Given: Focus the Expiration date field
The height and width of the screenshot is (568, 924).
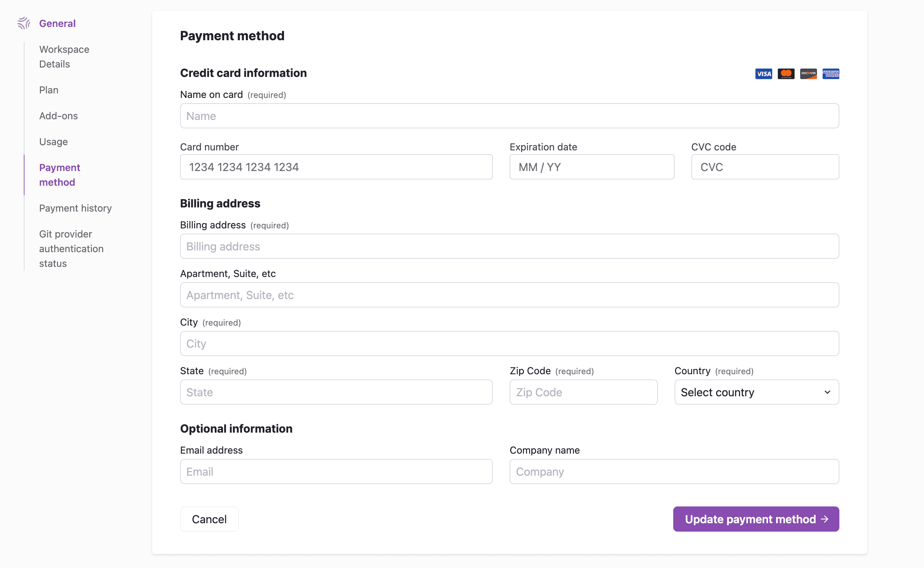Looking at the screenshot, I should pyautogui.click(x=592, y=167).
